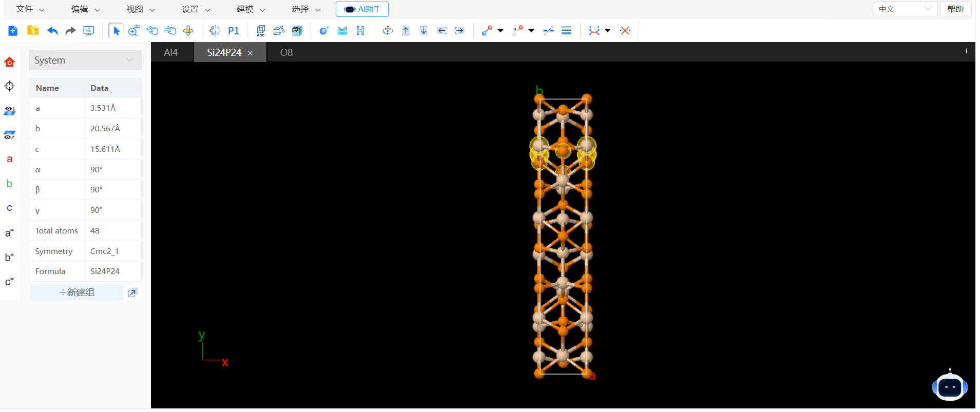Open the 建模 menu

coord(251,9)
